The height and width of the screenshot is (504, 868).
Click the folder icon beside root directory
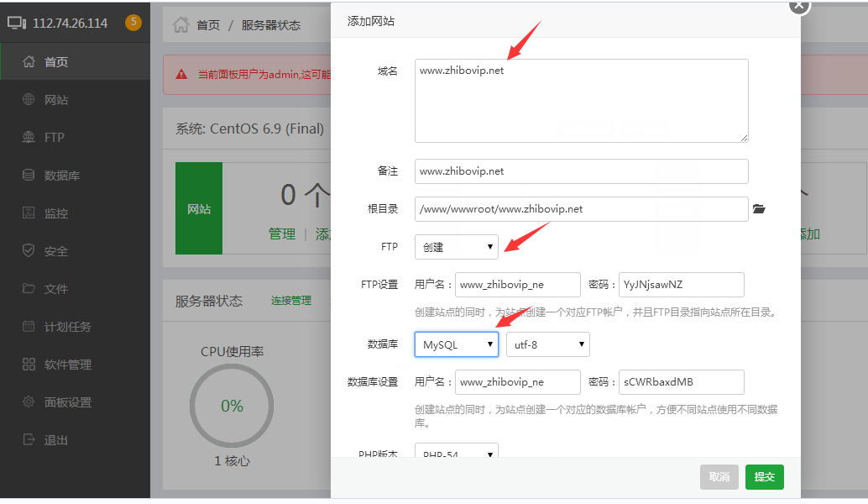[759, 209]
